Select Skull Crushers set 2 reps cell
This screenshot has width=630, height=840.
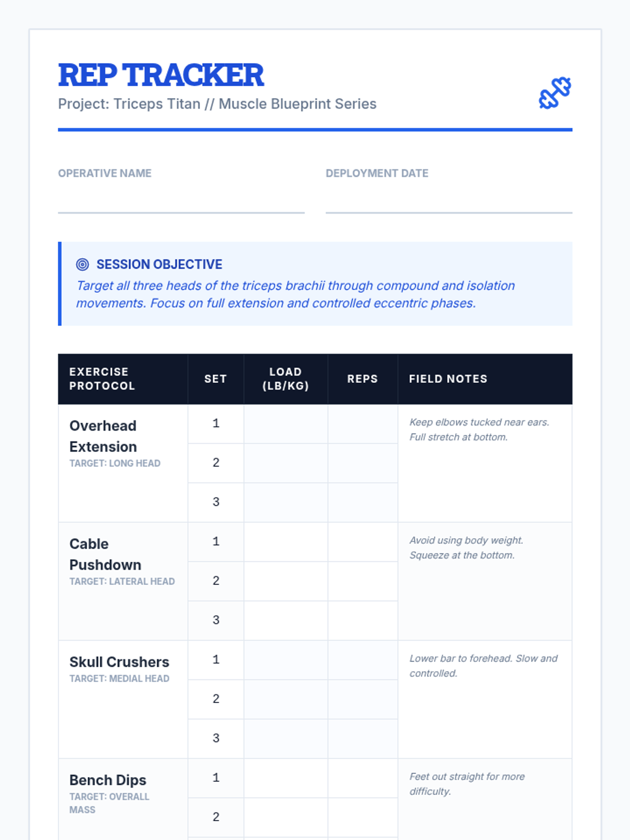pyautogui.click(x=363, y=699)
